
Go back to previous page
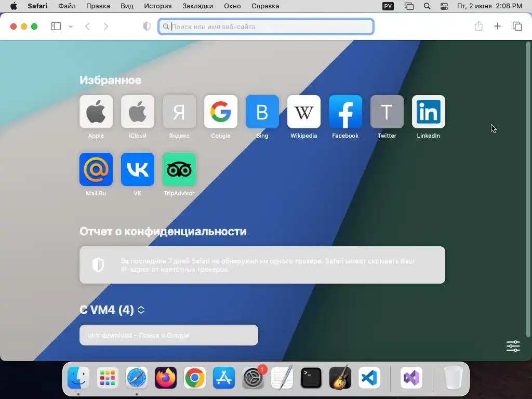[x=87, y=26]
